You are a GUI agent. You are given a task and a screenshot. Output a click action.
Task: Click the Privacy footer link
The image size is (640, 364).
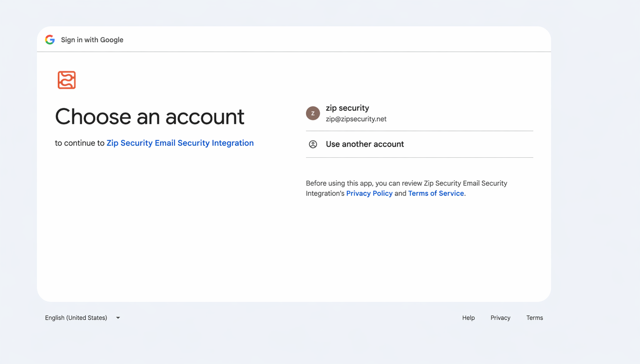click(500, 318)
